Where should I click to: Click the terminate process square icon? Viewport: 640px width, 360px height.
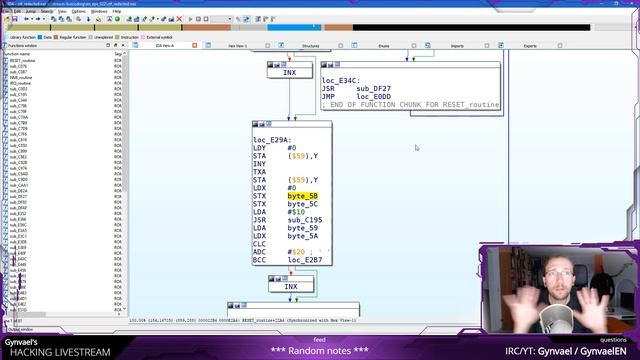click(x=206, y=19)
